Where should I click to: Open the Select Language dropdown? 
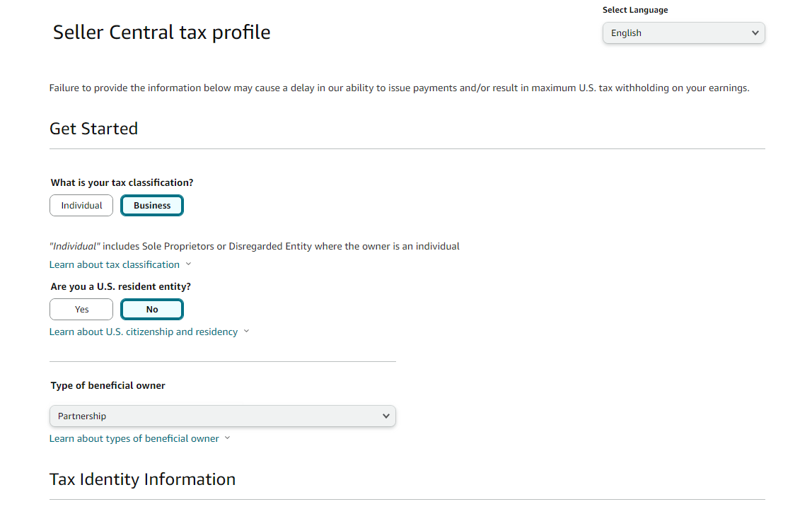(x=683, y=33)
